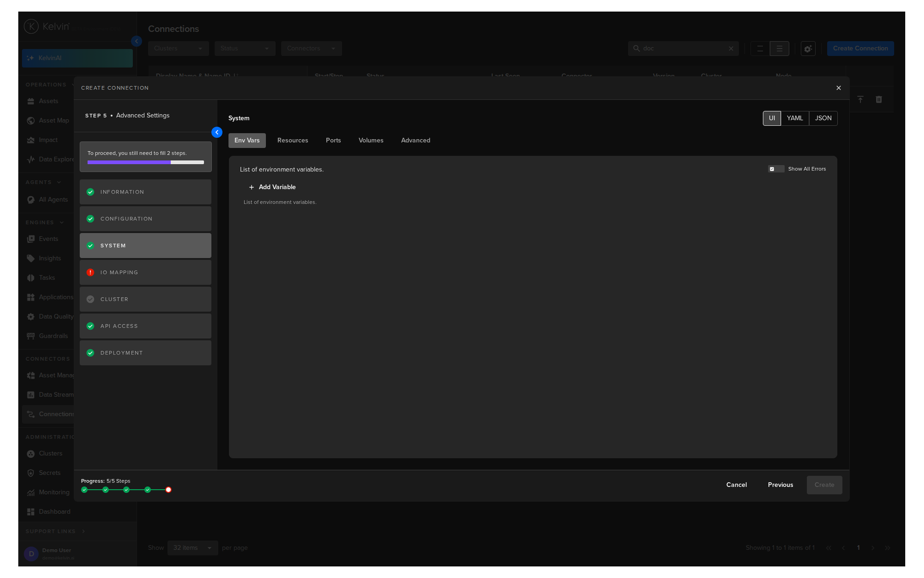Click the Information step green check icon

pyautogui.click(x=90, y=192)
